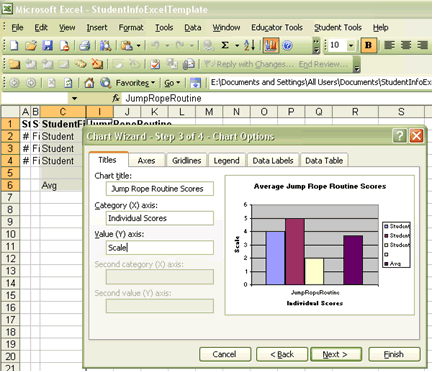The width and height of the screenshot is (433, 372).
Task: Click the Show Only Web Toolbar icon
Action: (195, 83)
